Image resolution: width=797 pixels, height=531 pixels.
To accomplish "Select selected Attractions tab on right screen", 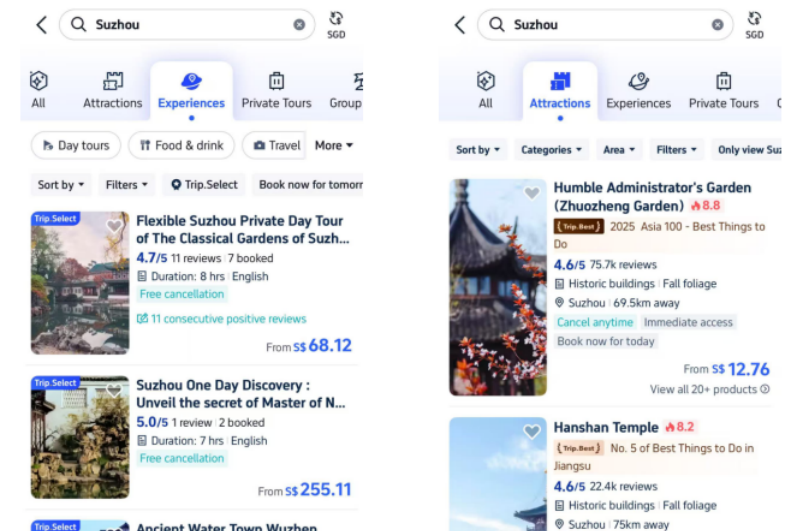I will (560, 91).
